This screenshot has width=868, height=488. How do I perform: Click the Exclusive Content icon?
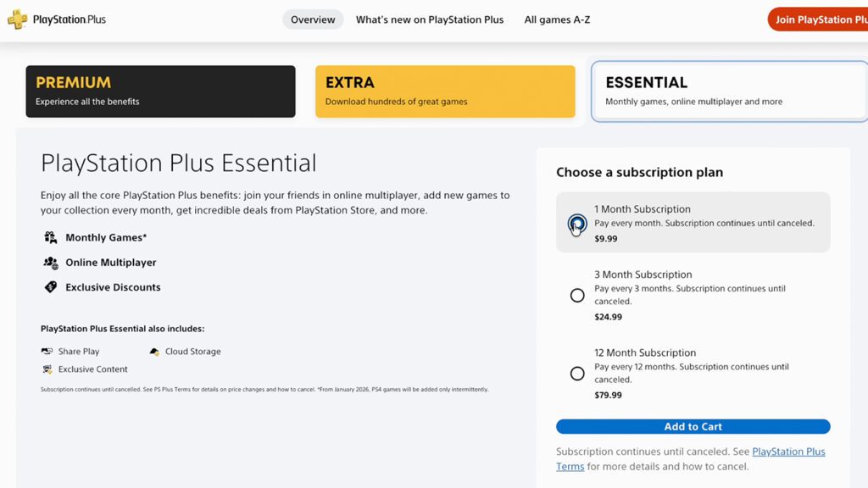pyautogui.click(x=47, y=369)
